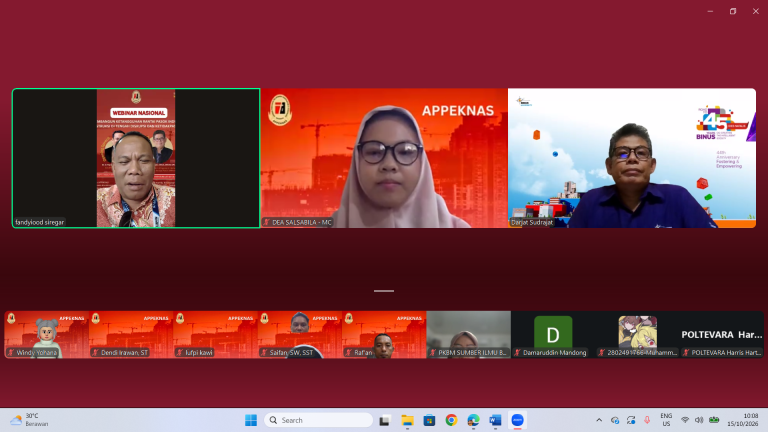This screenshot has width=768, height=432.
Task: Click the muted mic icon beside DEA SALSABILA
Action: tap(266, 222)
